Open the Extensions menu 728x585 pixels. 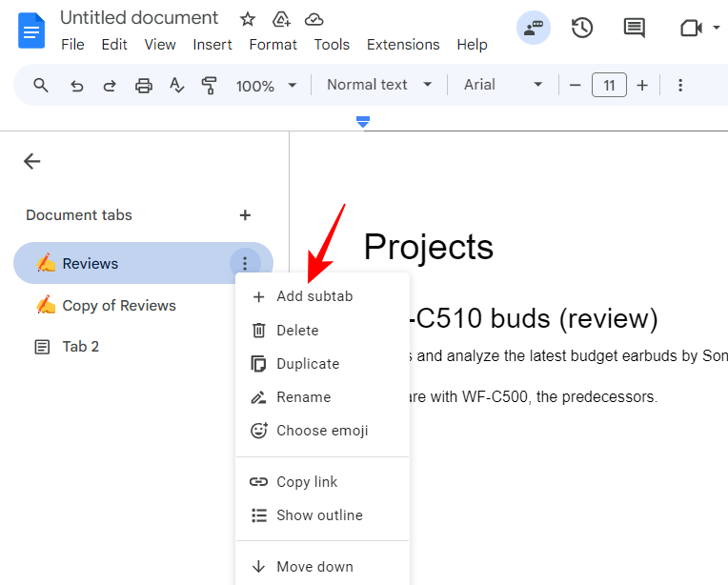pos(402,45)
